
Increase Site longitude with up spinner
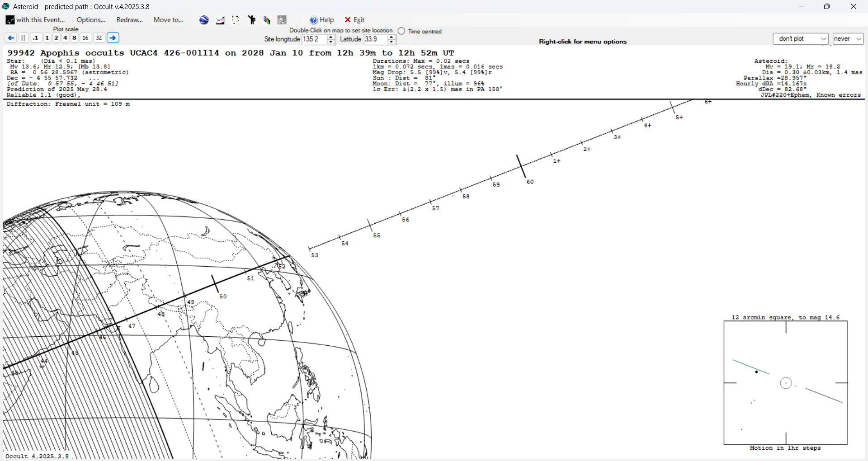click(x=331, y=37)
